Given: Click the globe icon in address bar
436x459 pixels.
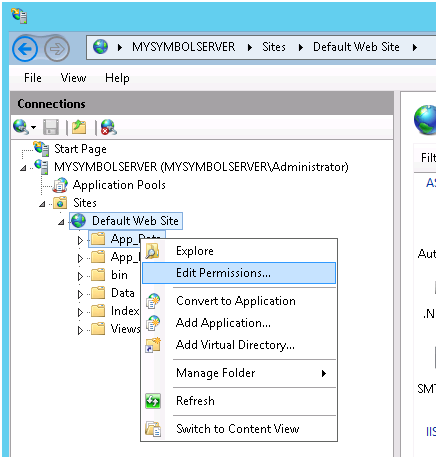Looking at the screenshot, I should click(100, 47).
